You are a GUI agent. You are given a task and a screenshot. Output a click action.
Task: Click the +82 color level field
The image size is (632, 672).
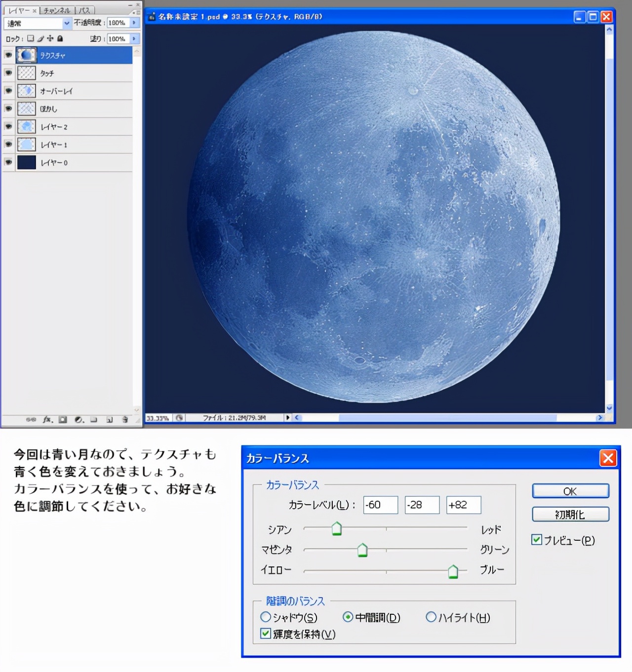464,505
